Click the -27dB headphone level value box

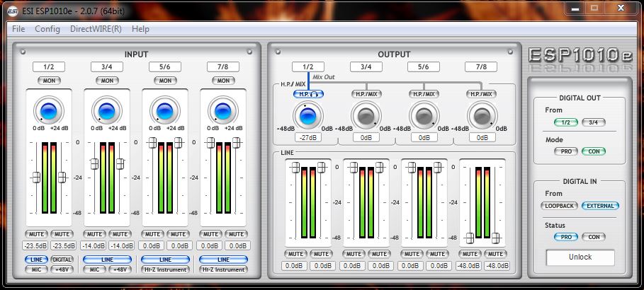[308, 137]
